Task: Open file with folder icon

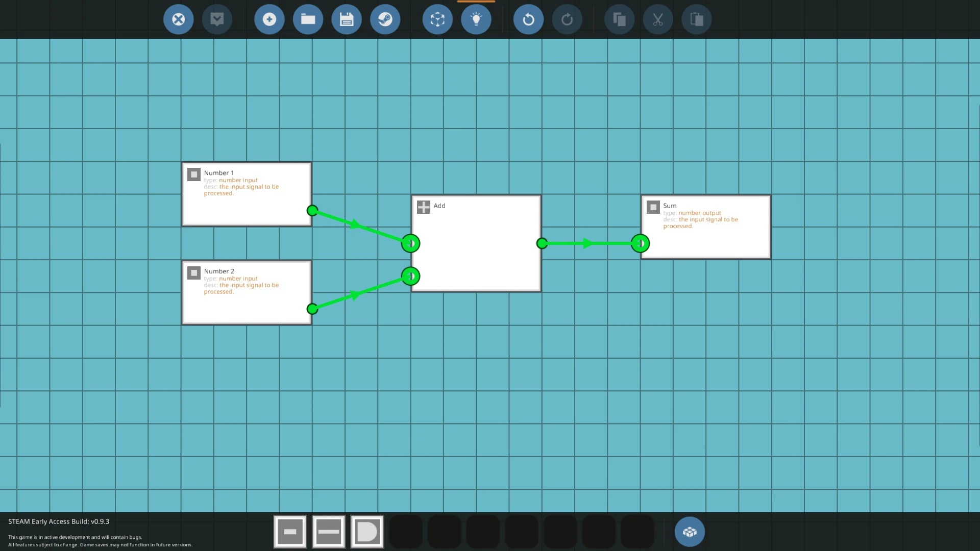Action: tap(308, 19)
